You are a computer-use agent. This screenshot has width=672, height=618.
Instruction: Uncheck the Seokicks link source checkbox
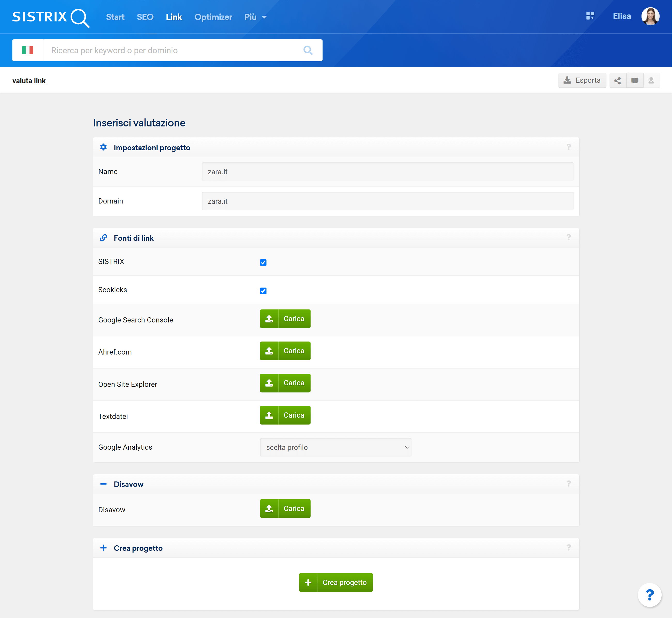(x=263, y=291)
